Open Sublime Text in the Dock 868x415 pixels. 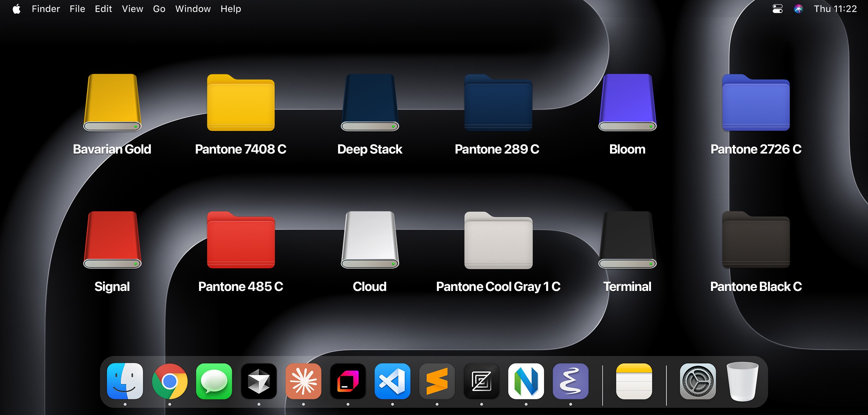click(437, 381)
